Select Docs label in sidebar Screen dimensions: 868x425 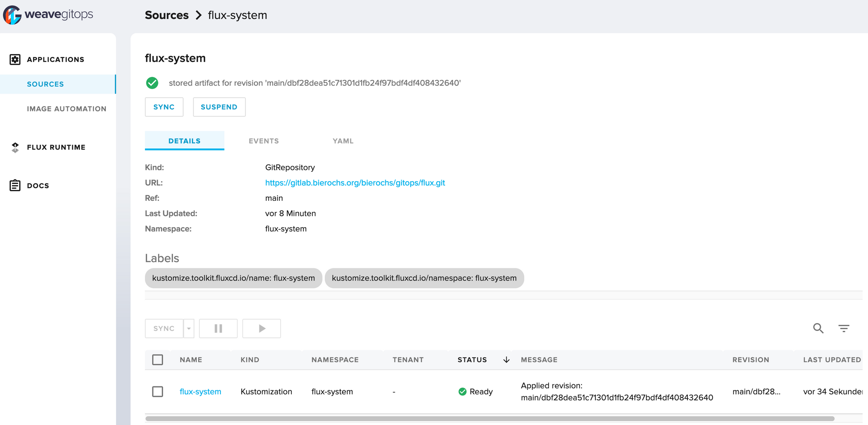pyautogui.click(x=38, y=186)
